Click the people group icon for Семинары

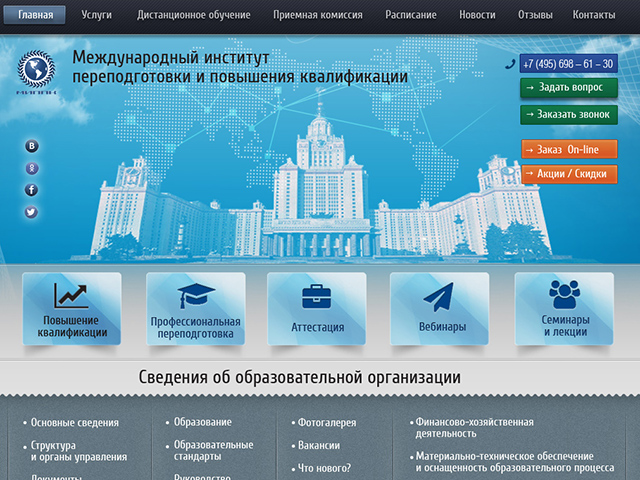coord(564,294)
